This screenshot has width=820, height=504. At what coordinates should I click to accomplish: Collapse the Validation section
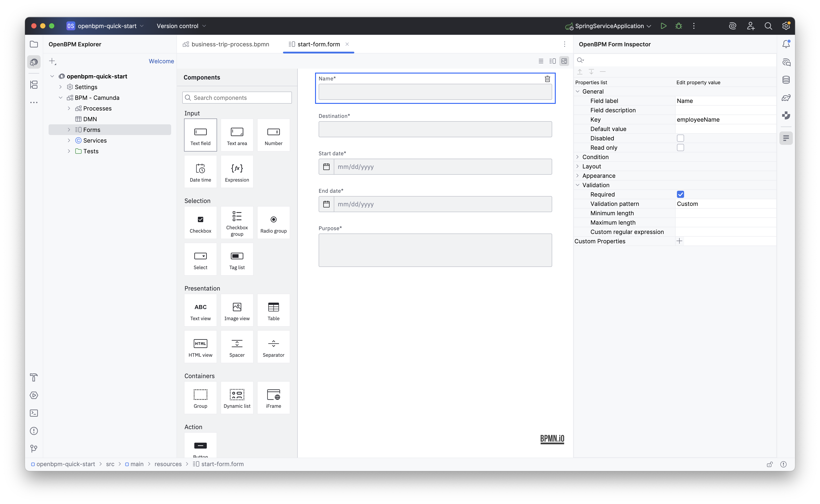point(578,185)
